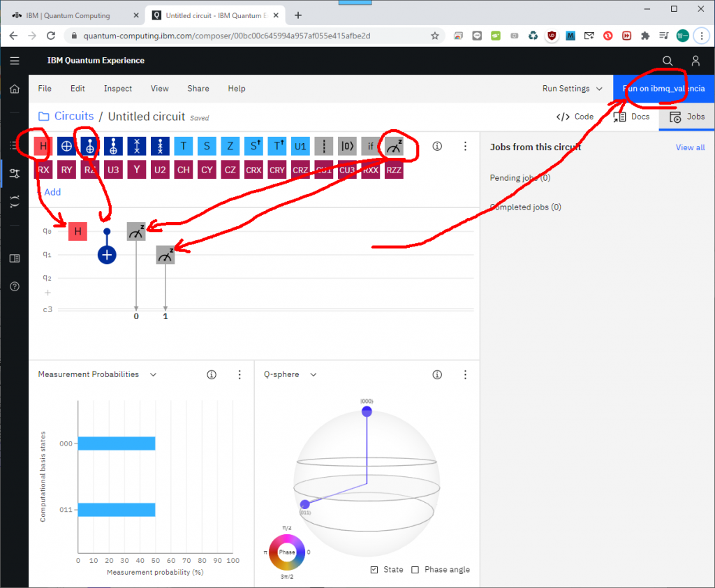The image size is (715, 588).
Task: Switch to the Jobs tab
Action: pyautogui.click(x=687, y=117)
